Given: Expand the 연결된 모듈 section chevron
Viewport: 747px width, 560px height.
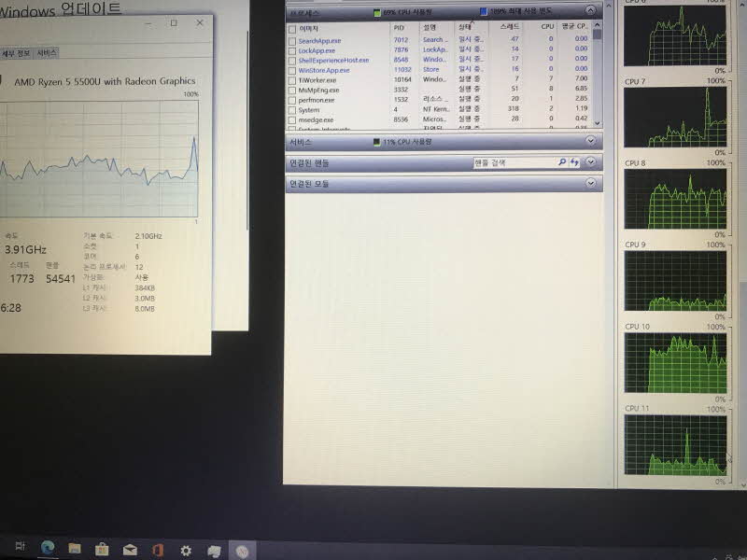Looking at the screenshot, I should [591, 183].
